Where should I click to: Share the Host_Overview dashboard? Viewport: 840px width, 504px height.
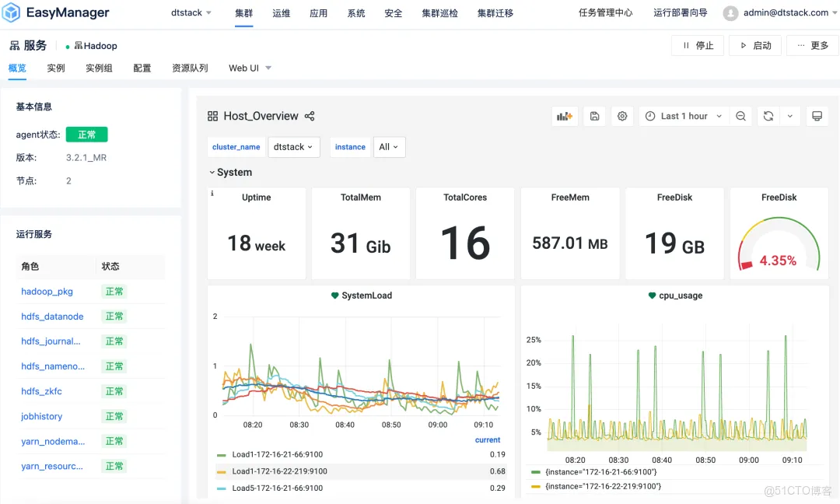[310, 116]
